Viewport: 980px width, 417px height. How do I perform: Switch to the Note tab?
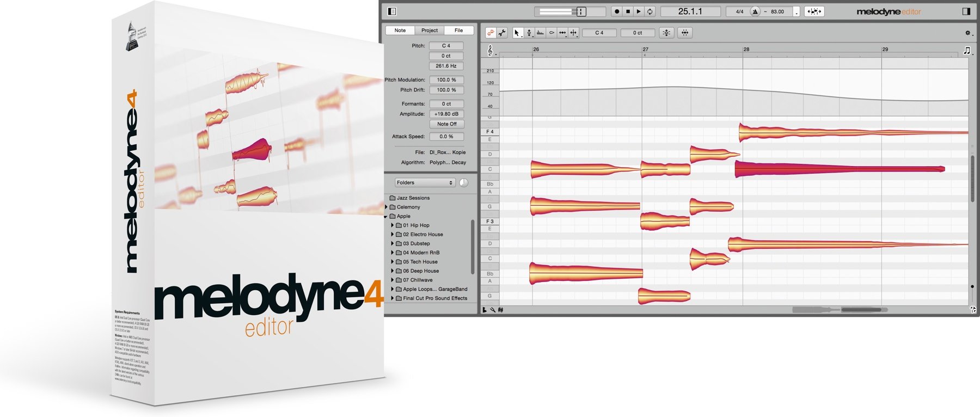click(400, 30)
